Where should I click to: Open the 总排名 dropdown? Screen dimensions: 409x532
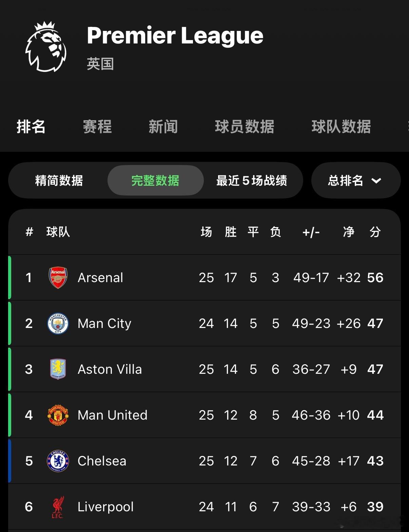tap(346, 181)
